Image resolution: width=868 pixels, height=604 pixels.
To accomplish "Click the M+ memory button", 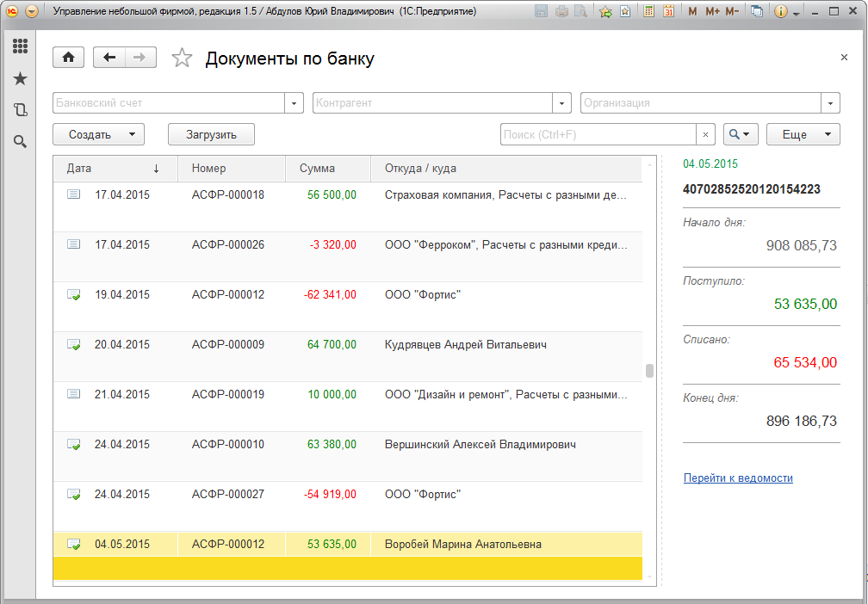I will [x=711, y=12].
